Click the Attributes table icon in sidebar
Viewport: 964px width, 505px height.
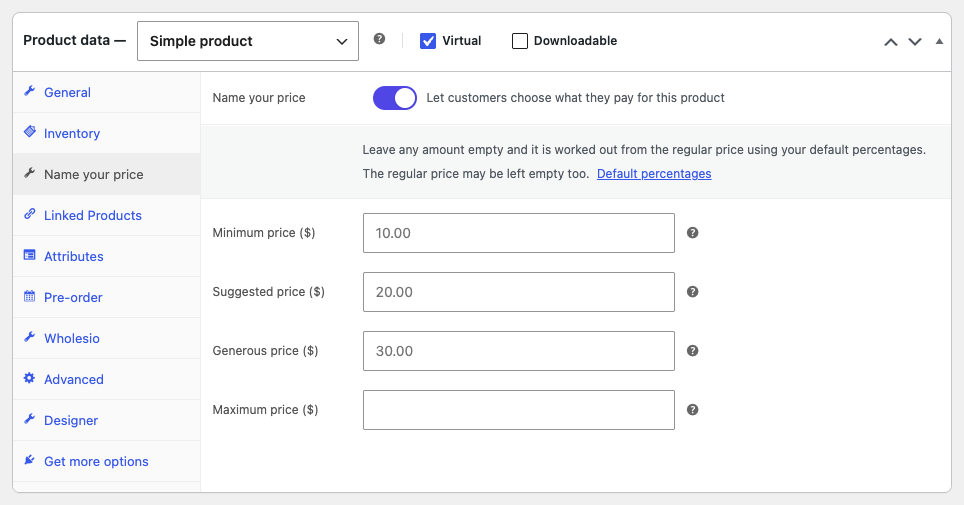pos(30,255)
